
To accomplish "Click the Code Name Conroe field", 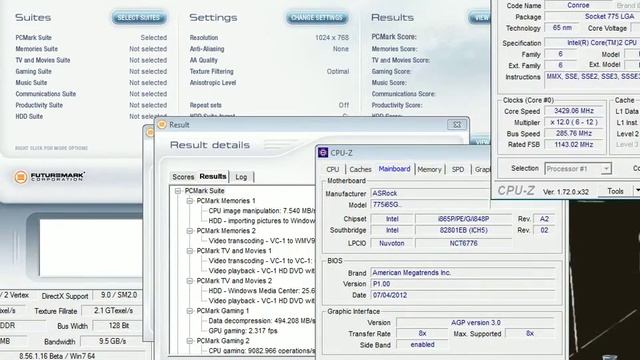I will click(x=578, y=5).
